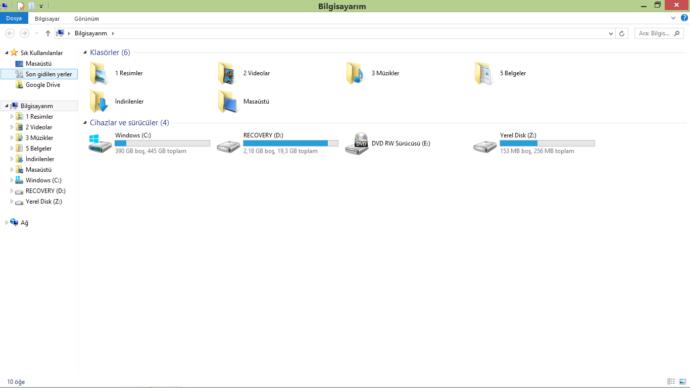Collapse Sık Kullanılanlar in navigation pane
The width and height of the screenshot is (690, 388).
click(7, 53)
